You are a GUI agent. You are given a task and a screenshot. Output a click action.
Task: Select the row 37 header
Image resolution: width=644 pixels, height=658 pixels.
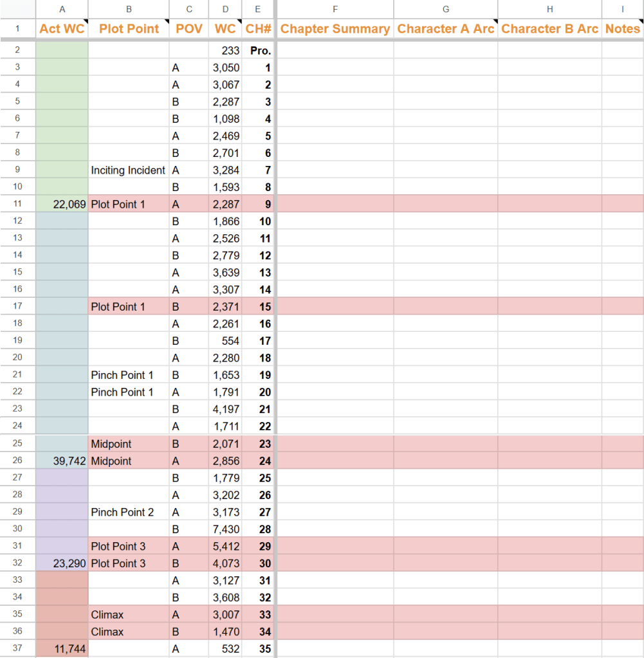coord(17,648)
